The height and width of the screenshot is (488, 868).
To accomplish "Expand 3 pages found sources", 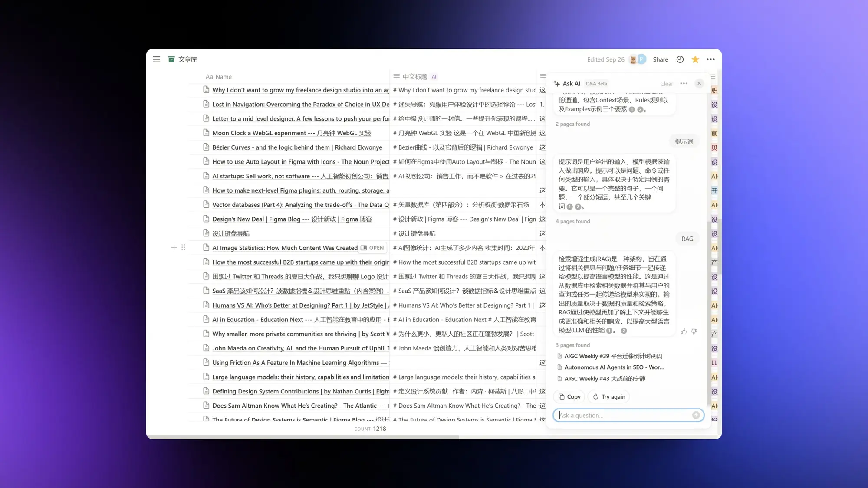I will tap(572, 345).
